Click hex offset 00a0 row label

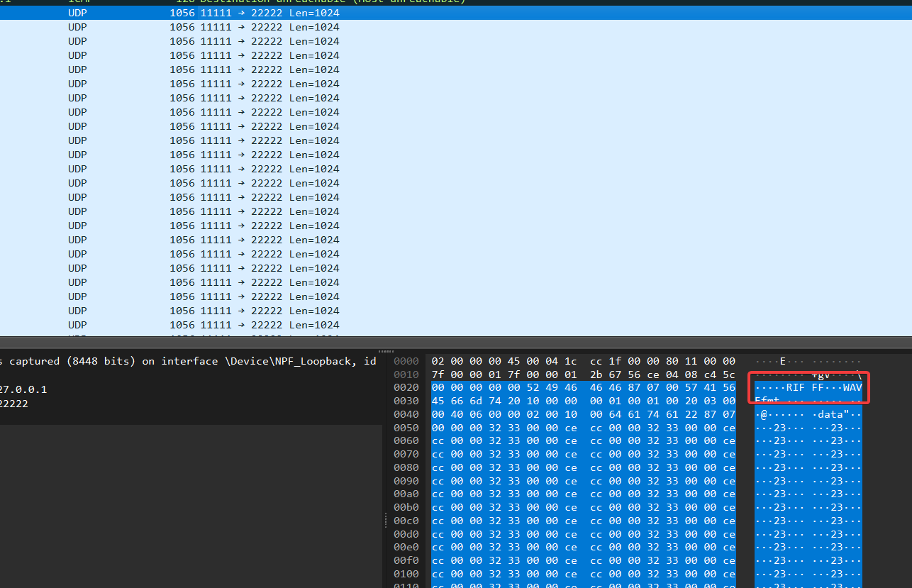406,494
